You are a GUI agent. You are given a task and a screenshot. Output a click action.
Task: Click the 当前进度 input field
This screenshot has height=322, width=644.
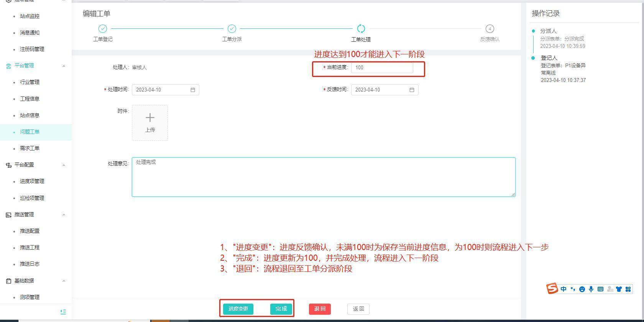pos(382,68)
